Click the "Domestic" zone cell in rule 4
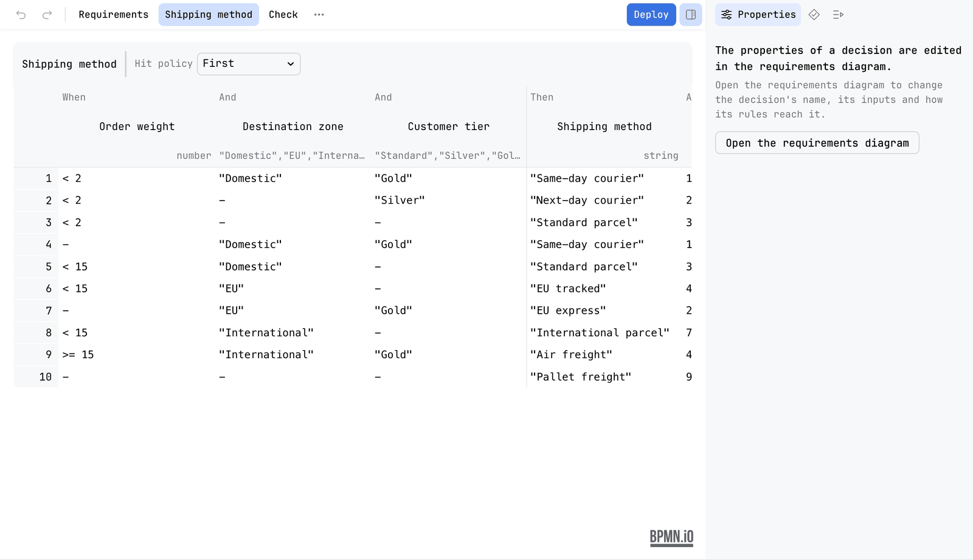The height and width of the screenshot is (560, 973). pyautogui.click(x=293, y=244)
